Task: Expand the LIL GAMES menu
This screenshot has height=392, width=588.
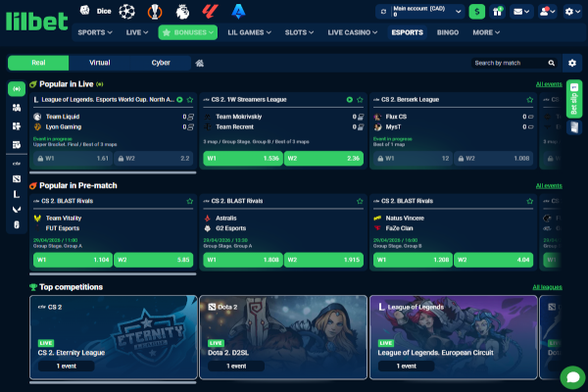Action: point(249,32)
